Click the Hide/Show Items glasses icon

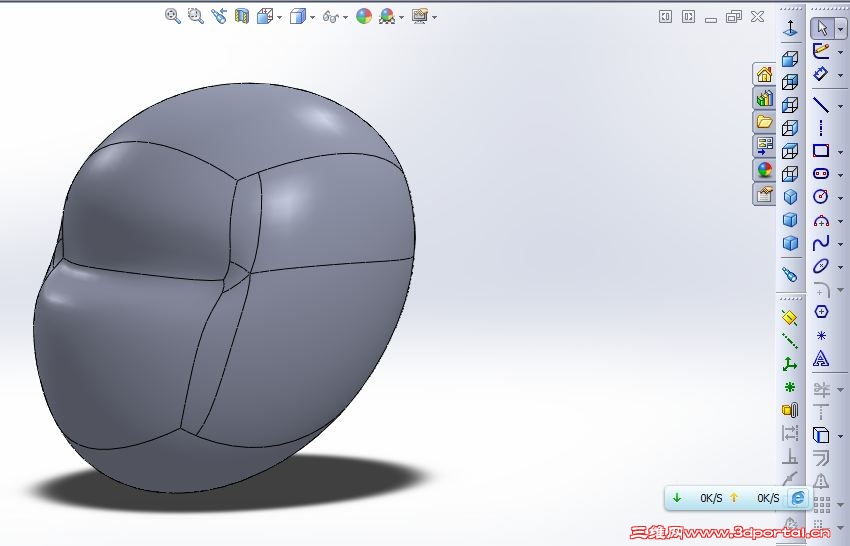tap(330, 17)
